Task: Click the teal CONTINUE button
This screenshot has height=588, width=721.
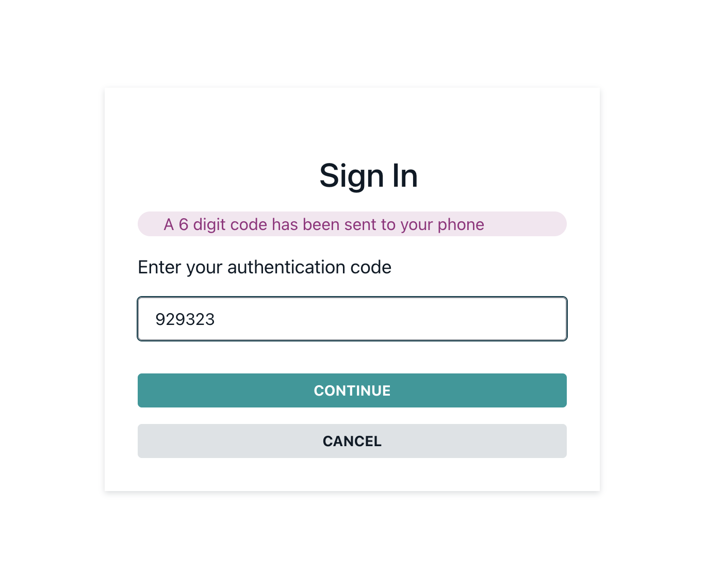Action: (352, 390)
